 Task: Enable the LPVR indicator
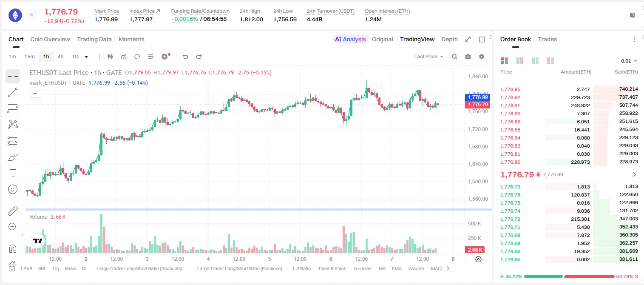pos(26,268)
